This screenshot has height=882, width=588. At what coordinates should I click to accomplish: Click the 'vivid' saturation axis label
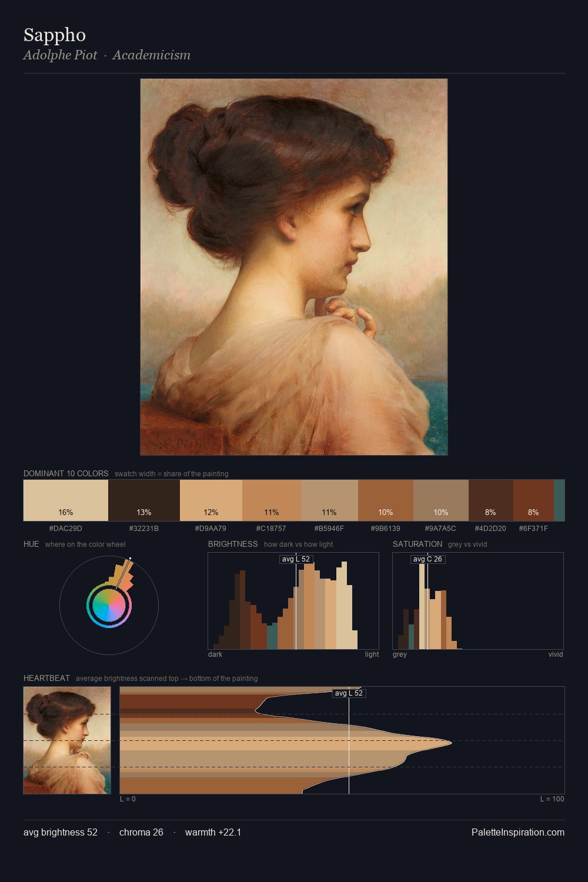pyautogui.click(x=556, y=654)
